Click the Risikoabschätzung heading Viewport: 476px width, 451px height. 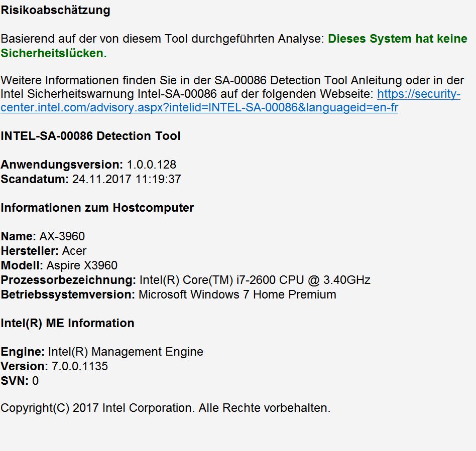(x=56, y=10)
